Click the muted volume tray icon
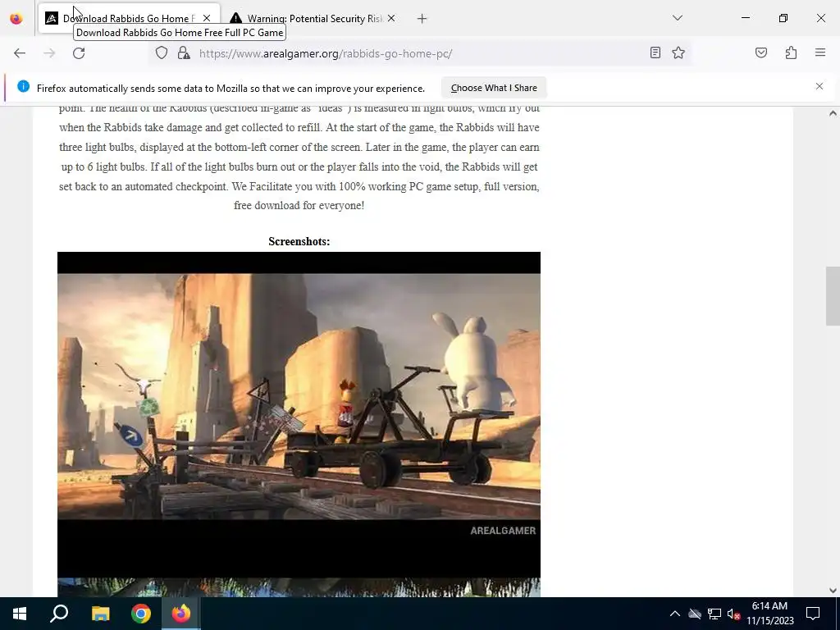Image resolution: width=840 pixels, height=630 pixels. pyautogui.click(x=733, y=614)
